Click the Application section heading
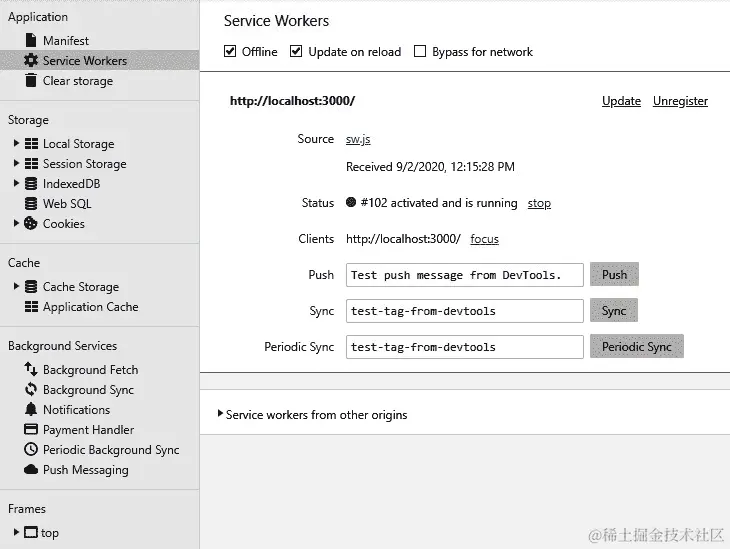The width and height of the screenshot is (730, 549). 38,17
